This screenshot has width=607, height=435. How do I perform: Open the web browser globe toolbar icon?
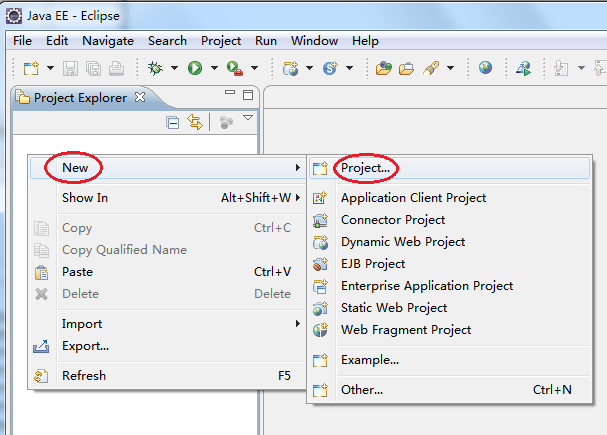tap(485, 68)
